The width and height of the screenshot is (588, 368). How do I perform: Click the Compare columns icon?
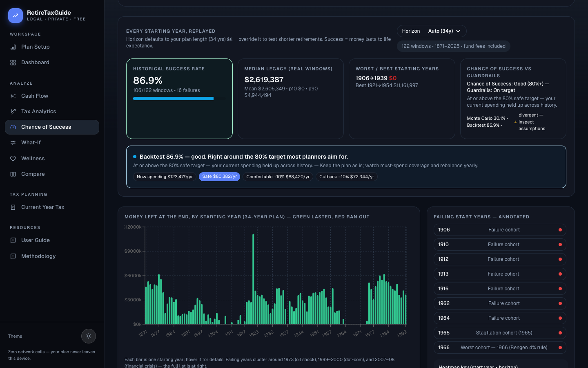13,174
